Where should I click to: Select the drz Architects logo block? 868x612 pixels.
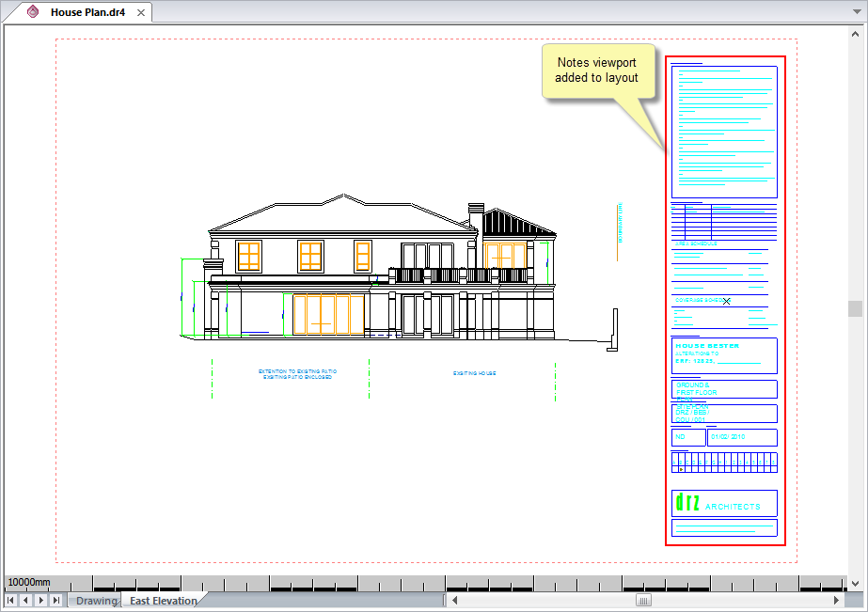[x=724, y=504]
